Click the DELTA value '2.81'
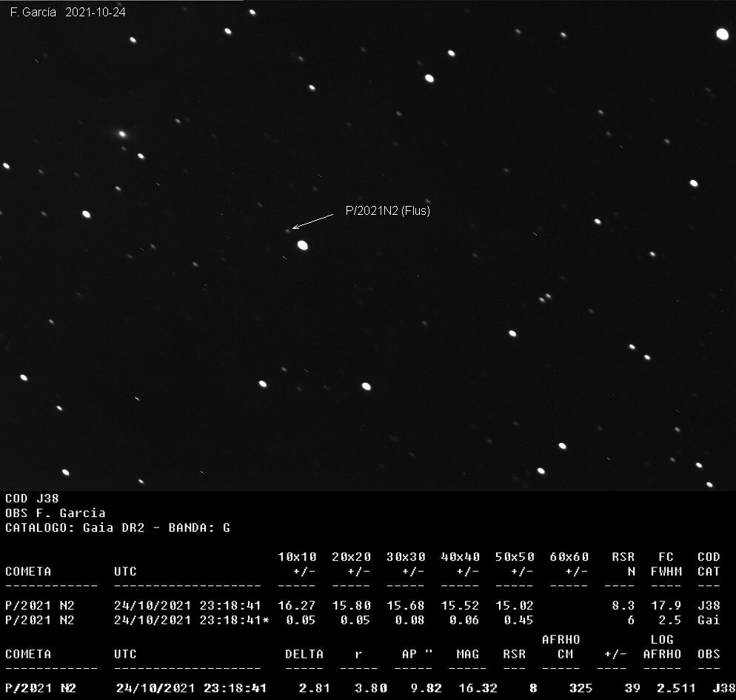Viewport: 736px width, 700px height. [x=315, y=688]
